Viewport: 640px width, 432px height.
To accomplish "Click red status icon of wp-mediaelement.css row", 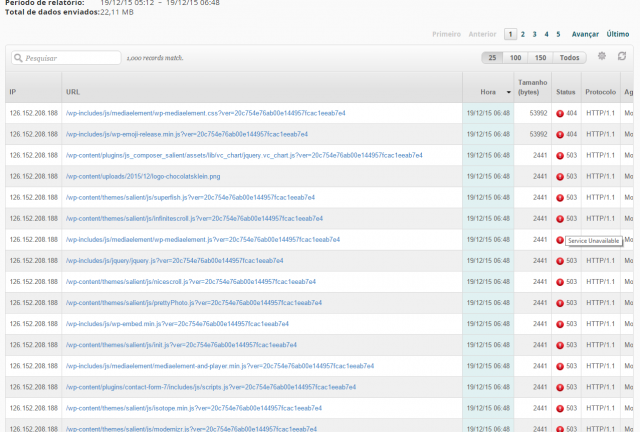I will (x=560, y=114).
